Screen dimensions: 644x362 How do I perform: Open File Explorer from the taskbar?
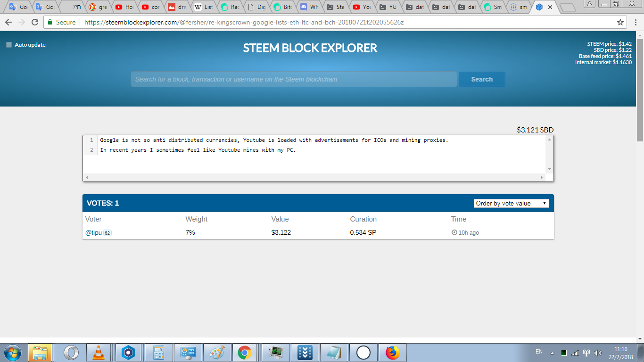(x=40, y=353)
